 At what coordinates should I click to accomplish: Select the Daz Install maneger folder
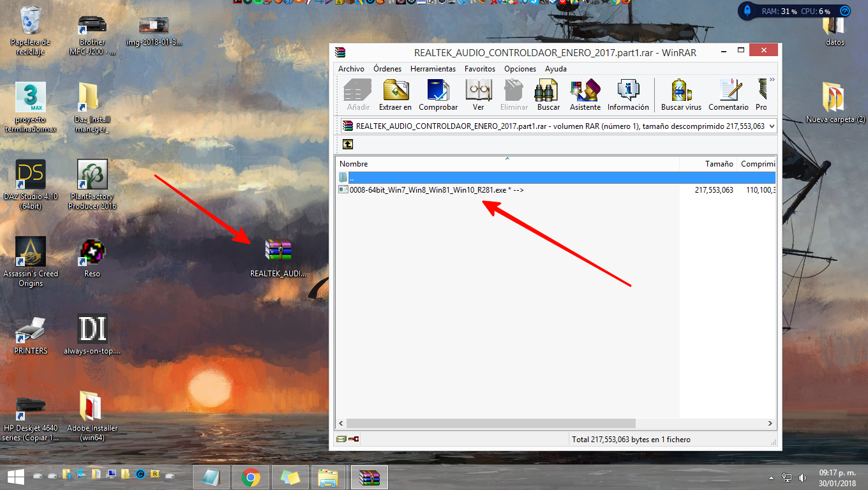[x=93, y=108]
